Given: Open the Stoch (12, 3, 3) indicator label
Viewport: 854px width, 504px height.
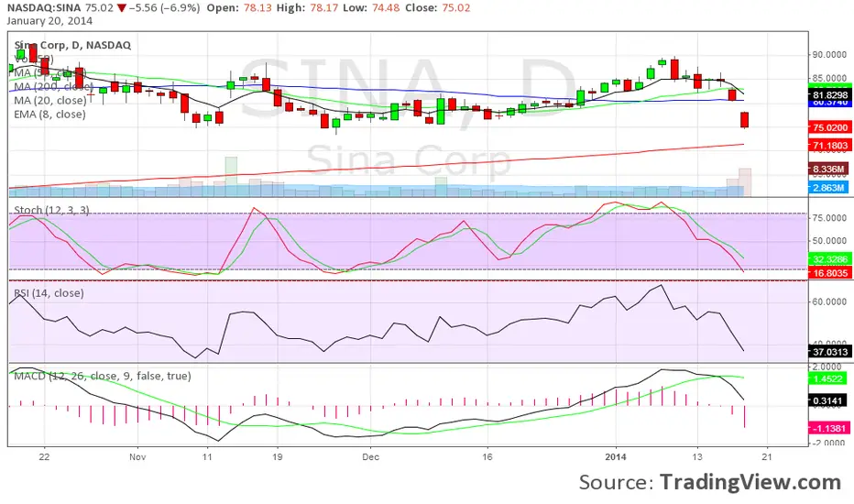Looking at the screenshot, I should point(51,210).
